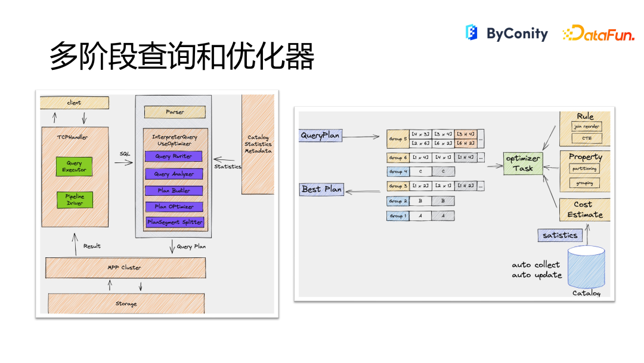This screenshot has width=644, height=363.
Task: Click the white B cell in Group 2
Action: [x=420, y=201]
